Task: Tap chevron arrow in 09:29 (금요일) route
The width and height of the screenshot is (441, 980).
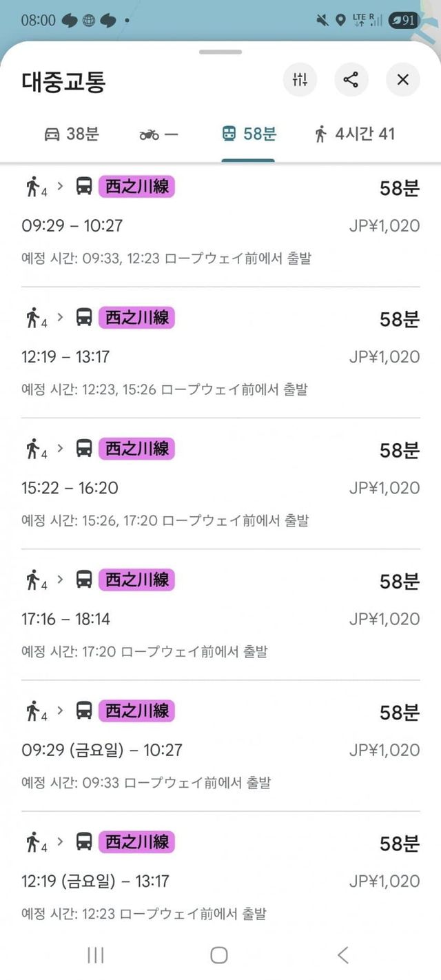Action: click(x=61, y=709)
